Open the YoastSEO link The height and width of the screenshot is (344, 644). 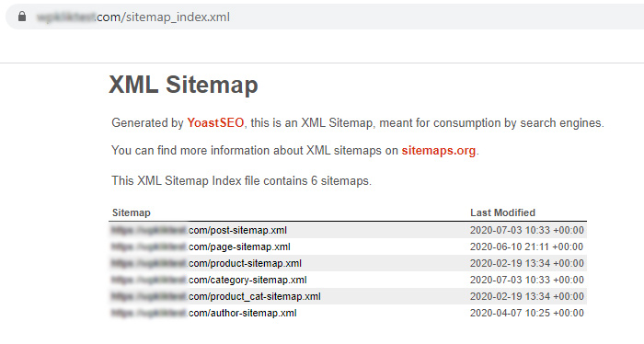coord(215,122)
